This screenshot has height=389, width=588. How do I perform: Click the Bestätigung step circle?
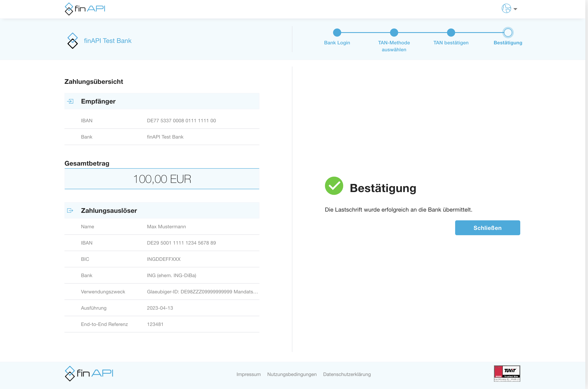point(508,33)
